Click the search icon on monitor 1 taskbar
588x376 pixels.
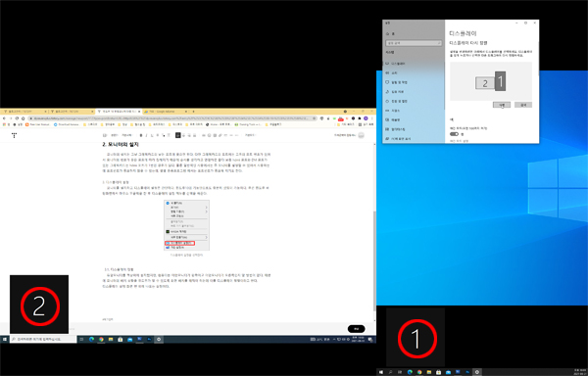click(390, 372)
